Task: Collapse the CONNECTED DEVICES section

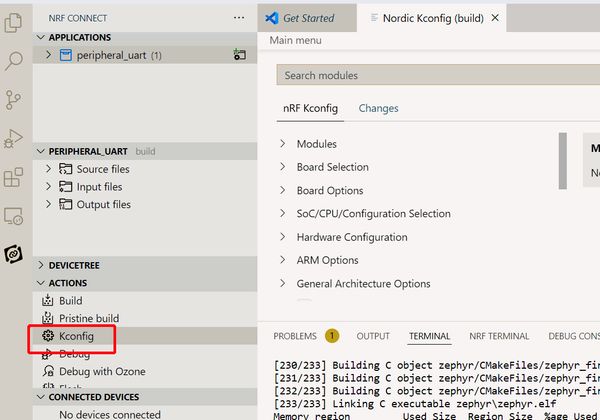Action: 41,397
